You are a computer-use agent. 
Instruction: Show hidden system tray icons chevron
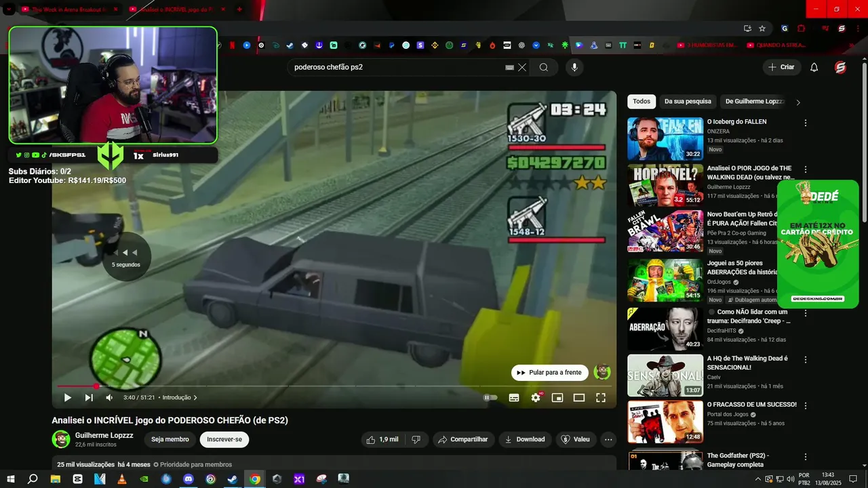point(759,479)
